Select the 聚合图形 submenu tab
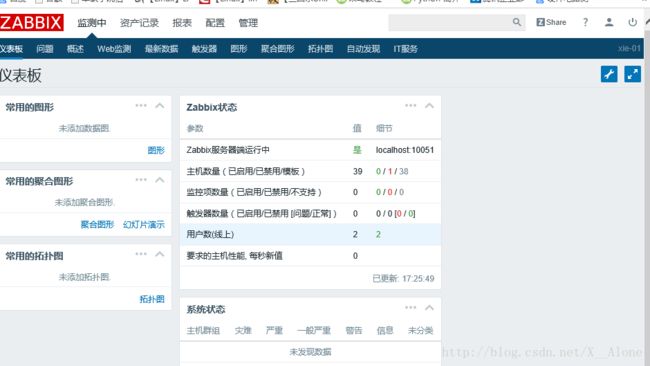 click(277, 49)
